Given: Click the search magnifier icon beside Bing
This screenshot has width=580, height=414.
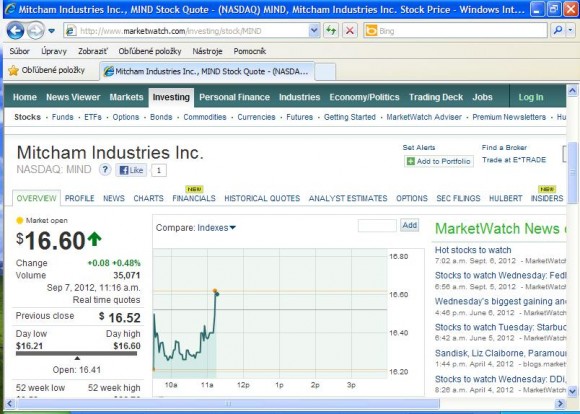Looking at the screenshot, I should pyautogui.click(x=558, y=31).
